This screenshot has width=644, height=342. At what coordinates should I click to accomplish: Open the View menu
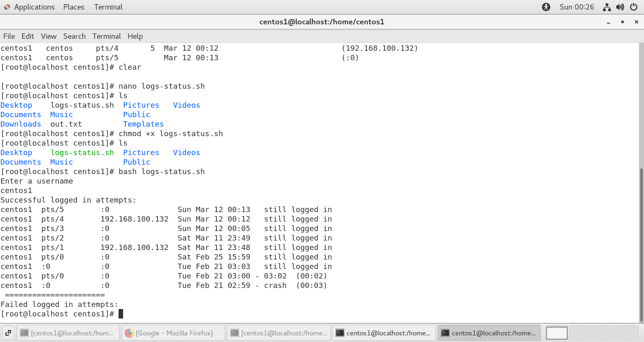(x=49, y=36)
